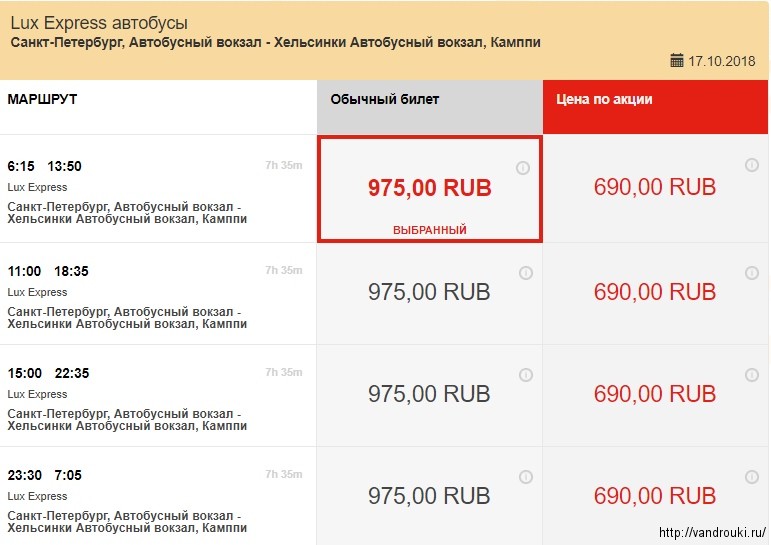
Task: Select 975,00 RUB regular fare for 23:30 departure
Action: [x=429, y=496]
